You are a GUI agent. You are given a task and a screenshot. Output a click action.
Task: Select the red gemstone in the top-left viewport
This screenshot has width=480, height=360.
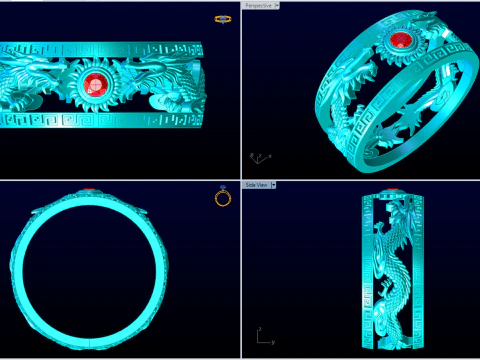click(x=95, y=85)
